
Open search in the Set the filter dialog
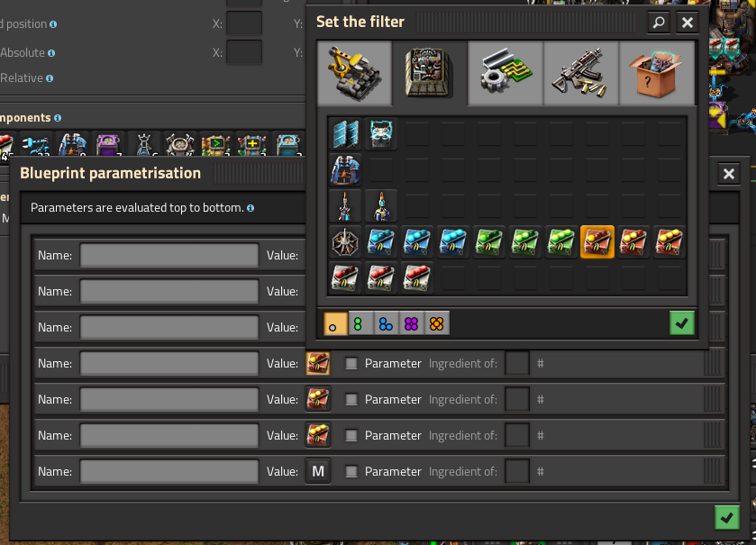coord(659,23)
